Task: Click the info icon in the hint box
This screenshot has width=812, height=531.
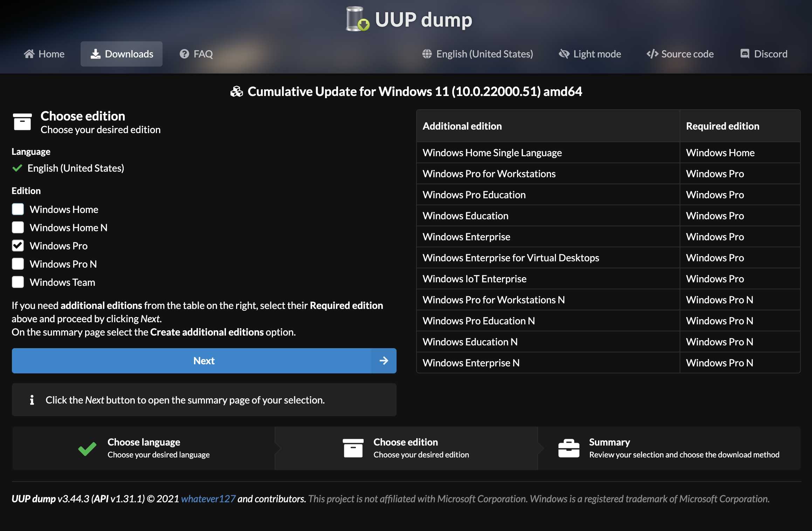Action: [x=32, y=400]
